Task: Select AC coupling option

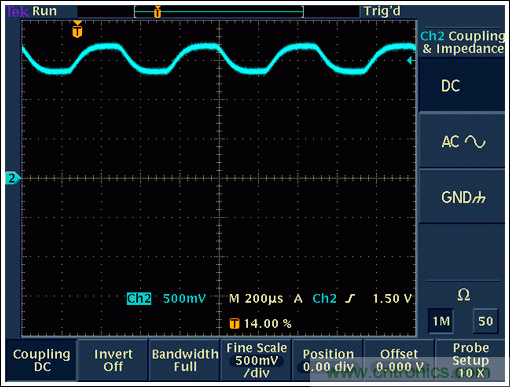Action: [462, 141]
